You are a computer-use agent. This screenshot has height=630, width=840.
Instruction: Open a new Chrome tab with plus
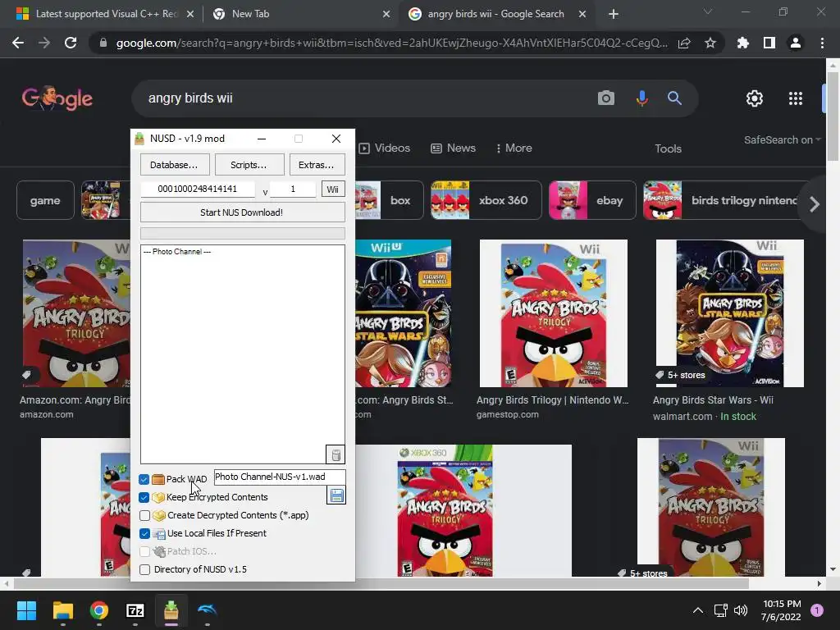point(614,14)
